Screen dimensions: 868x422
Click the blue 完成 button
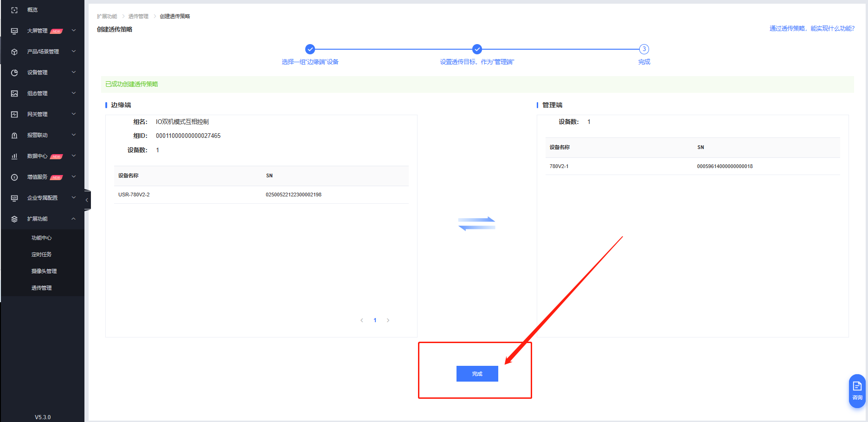point(477,374)
